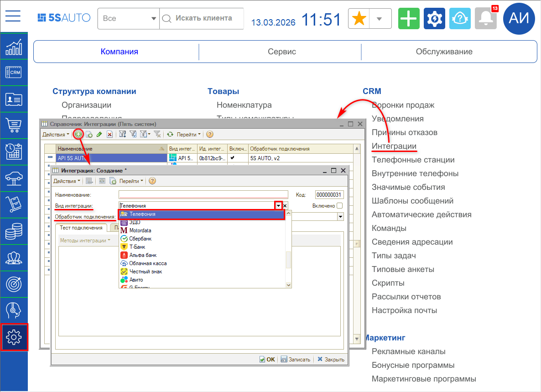Add a new integration with the green plus icon

pos(78,134)
